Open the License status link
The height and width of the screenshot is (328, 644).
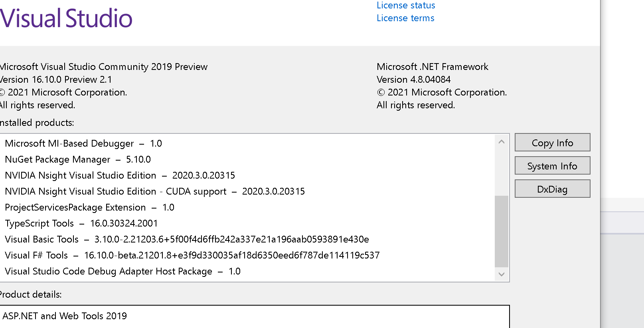click(x=406, y=5)
